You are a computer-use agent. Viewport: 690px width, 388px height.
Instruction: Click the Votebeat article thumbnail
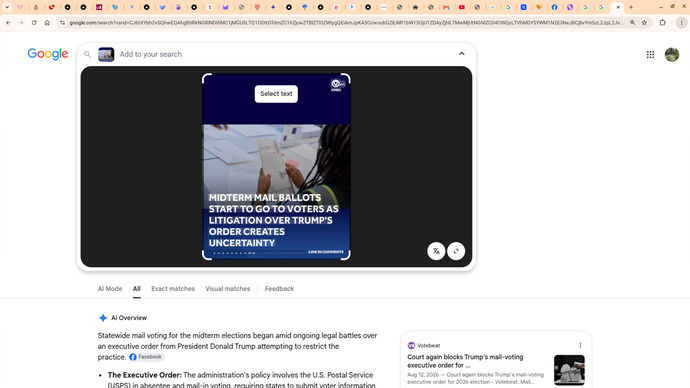pos(569,370)
